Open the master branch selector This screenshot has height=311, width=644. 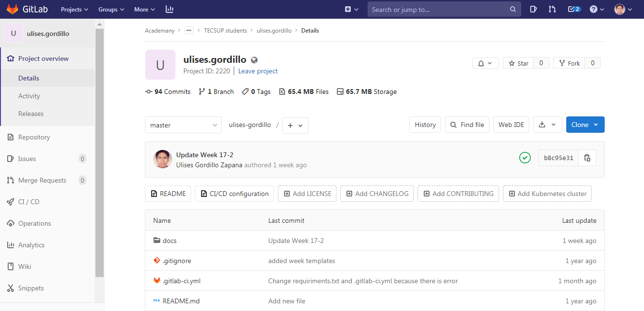183,125
